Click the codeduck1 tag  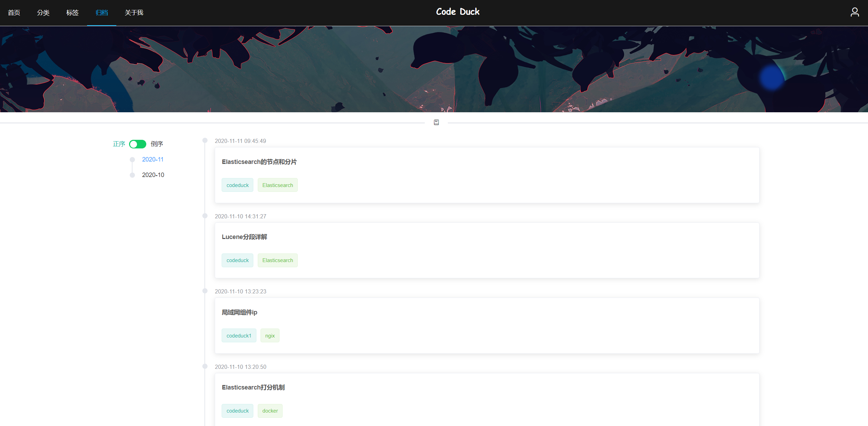tap(239, 336)
